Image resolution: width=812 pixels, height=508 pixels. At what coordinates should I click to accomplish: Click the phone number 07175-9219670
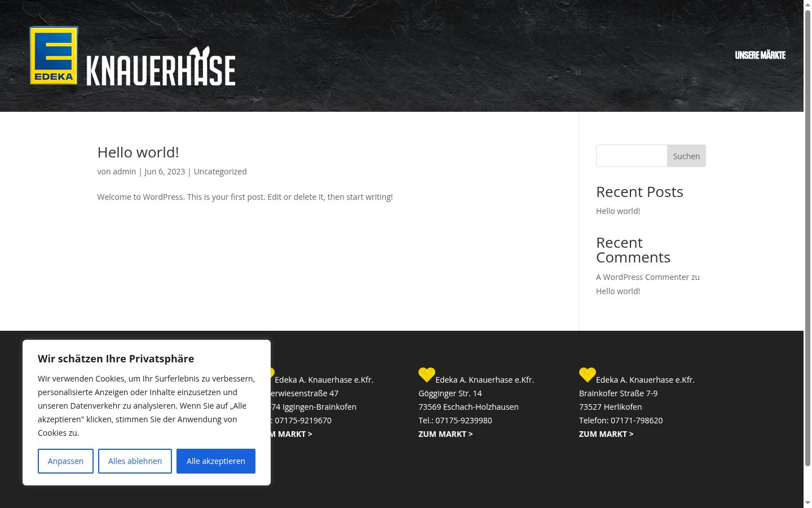tap(303, 421)
